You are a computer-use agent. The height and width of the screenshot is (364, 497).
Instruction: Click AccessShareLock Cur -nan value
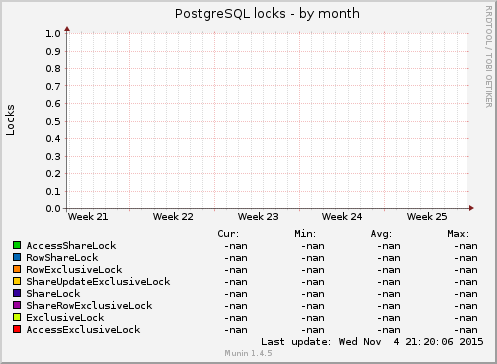pyautogui.click(x=236, y=246)
